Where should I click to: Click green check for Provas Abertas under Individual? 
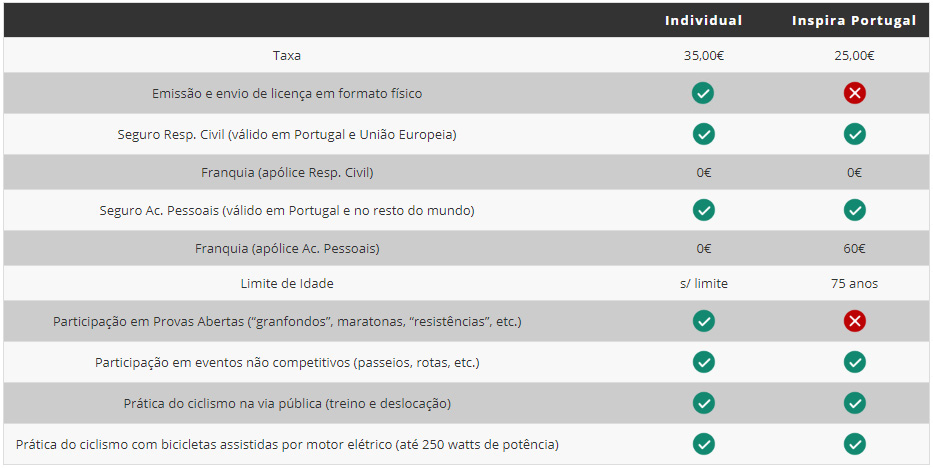[x=703, y=321]
